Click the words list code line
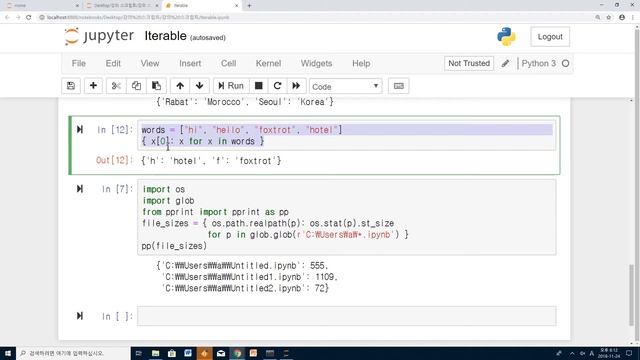This screenshot has width=640, height=360. [x=242, y=130]
